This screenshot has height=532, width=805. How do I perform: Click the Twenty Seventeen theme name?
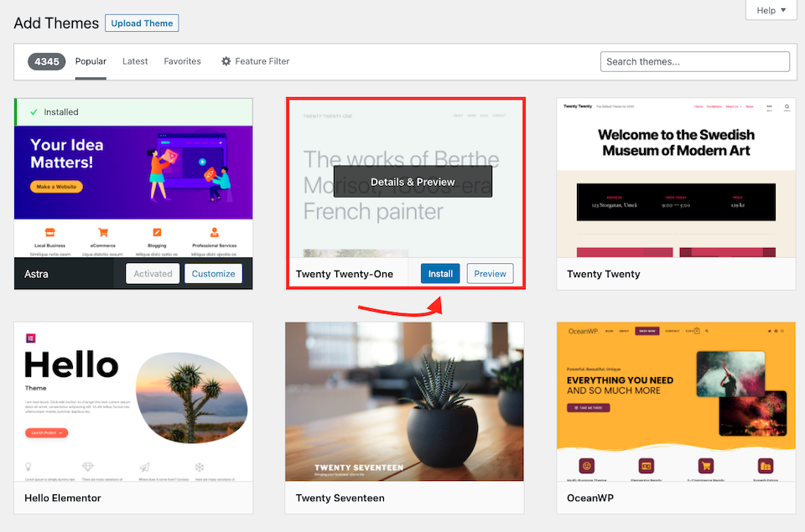click(x=340, y=498)
